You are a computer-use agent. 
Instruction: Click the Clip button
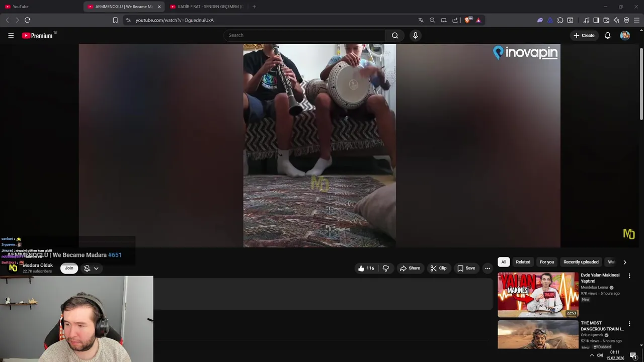[x=438, y=268]
